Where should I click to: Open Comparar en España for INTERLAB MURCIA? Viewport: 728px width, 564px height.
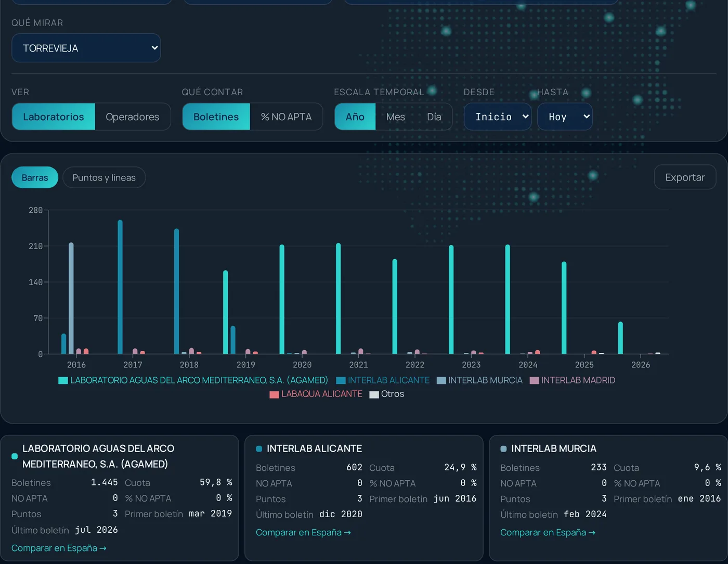[x=548, y=532]
